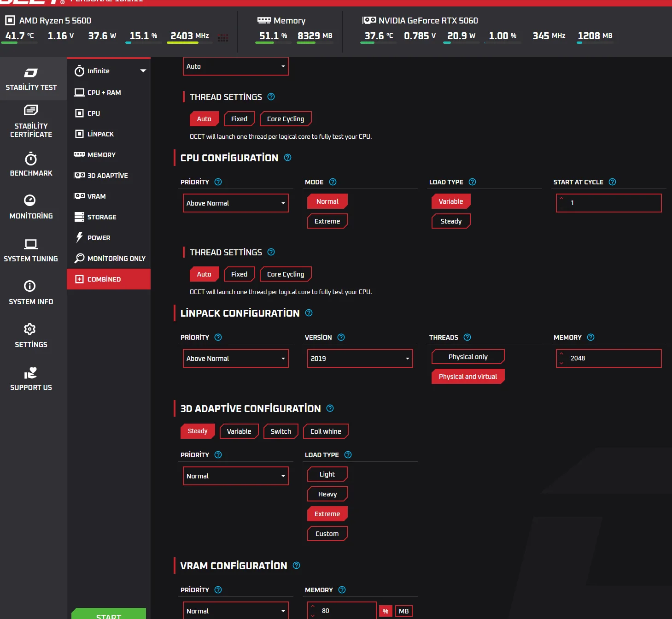
Task: Open Linpack priority Above Normal dropdown
Action: 236,359
